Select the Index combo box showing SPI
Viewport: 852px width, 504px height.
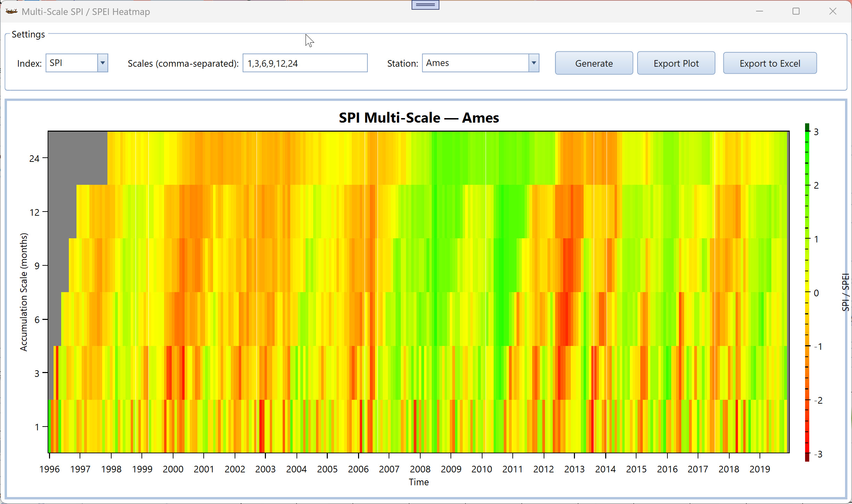coord(77,63)
